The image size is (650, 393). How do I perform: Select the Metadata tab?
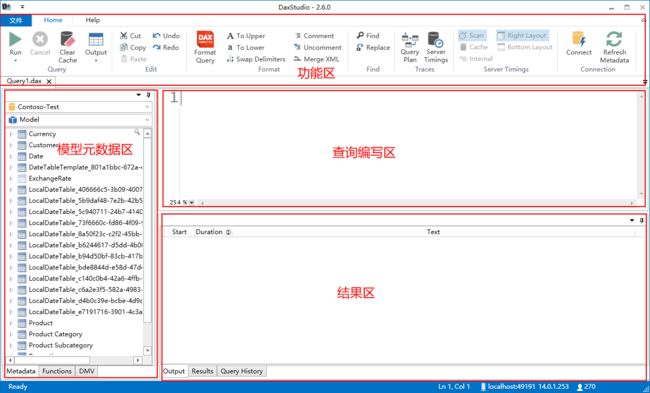point(21,371)
